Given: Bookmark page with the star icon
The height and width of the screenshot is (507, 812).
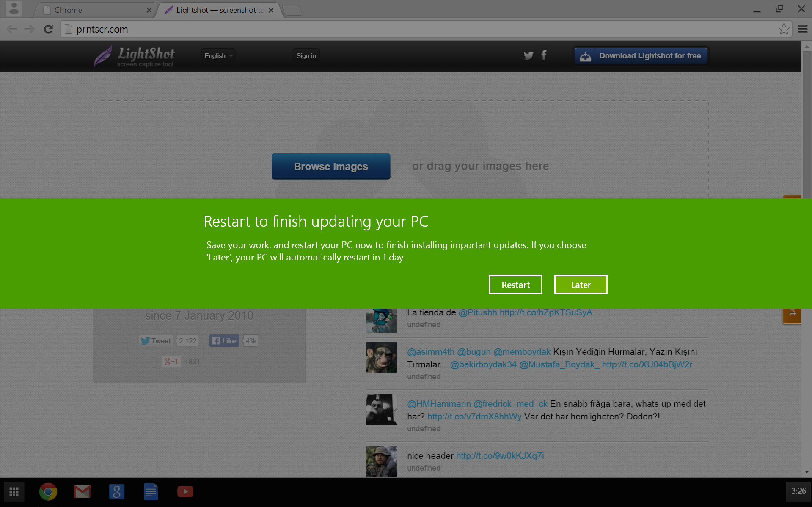Looking at the screenshot, I should pos(784,29).
